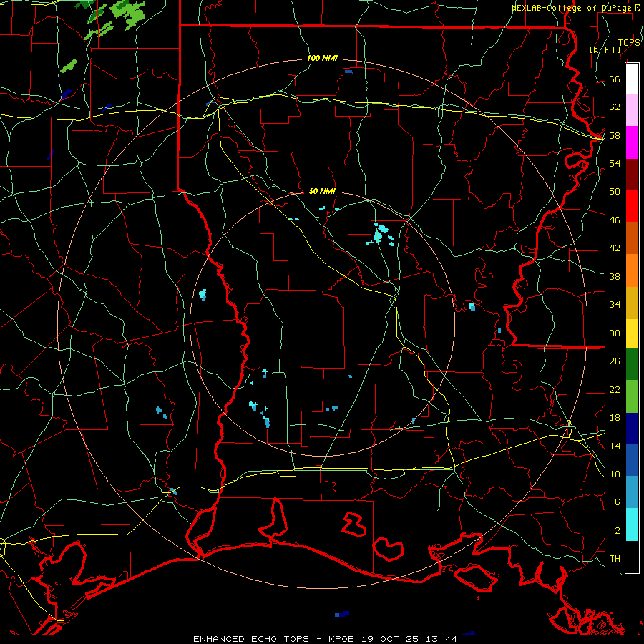The image size is (644, 644).
Task: Click the legend value "62"
Action: [x=615, y=107]
